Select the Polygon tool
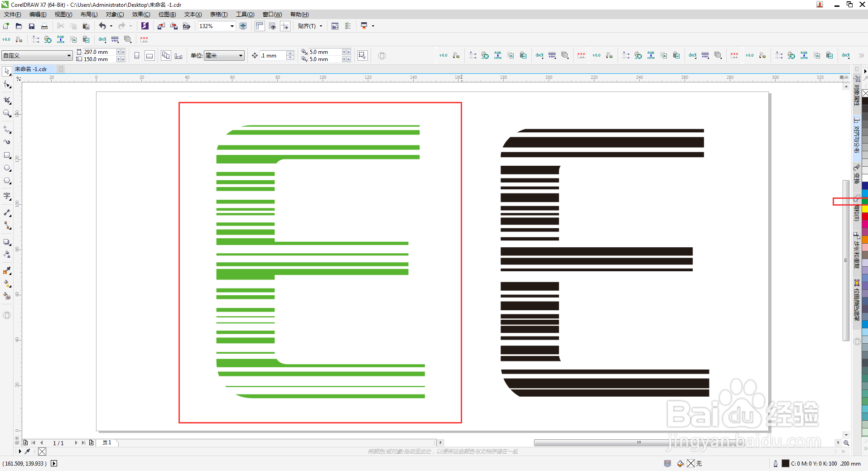The image size is (868, 471). pyautogui.click(x=7, y=181)
